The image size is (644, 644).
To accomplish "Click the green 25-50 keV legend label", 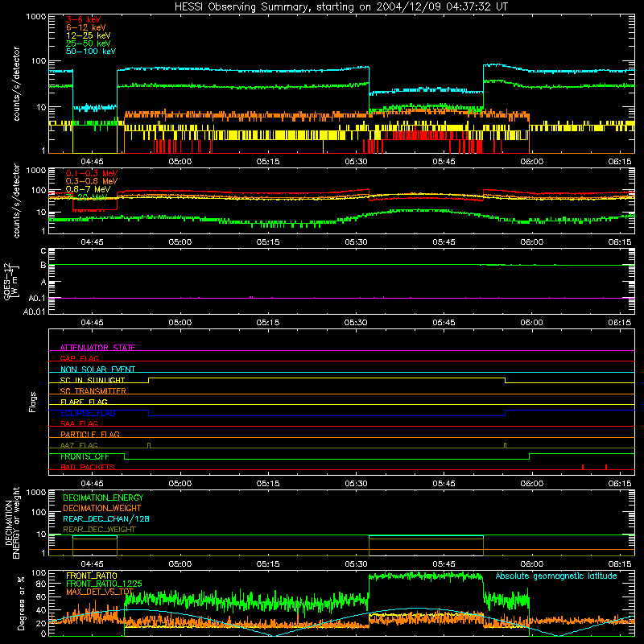I will coord(88,43).
